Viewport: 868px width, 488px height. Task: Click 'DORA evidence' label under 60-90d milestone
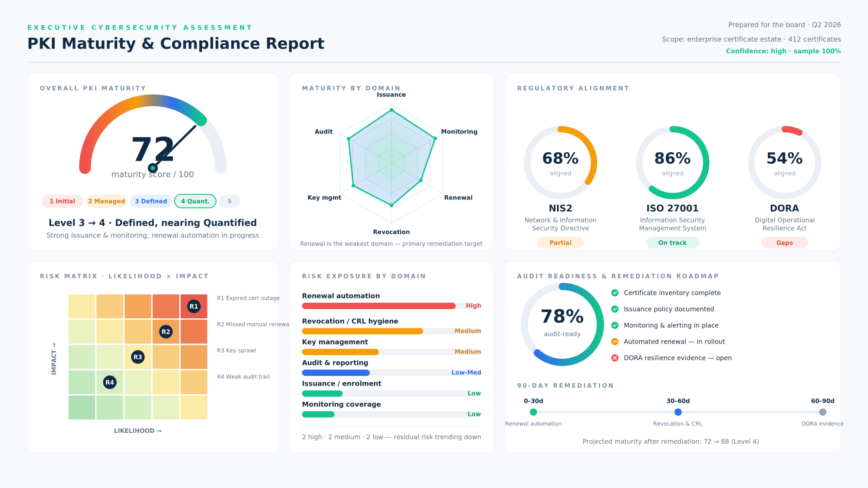click(x=822, y=424)
